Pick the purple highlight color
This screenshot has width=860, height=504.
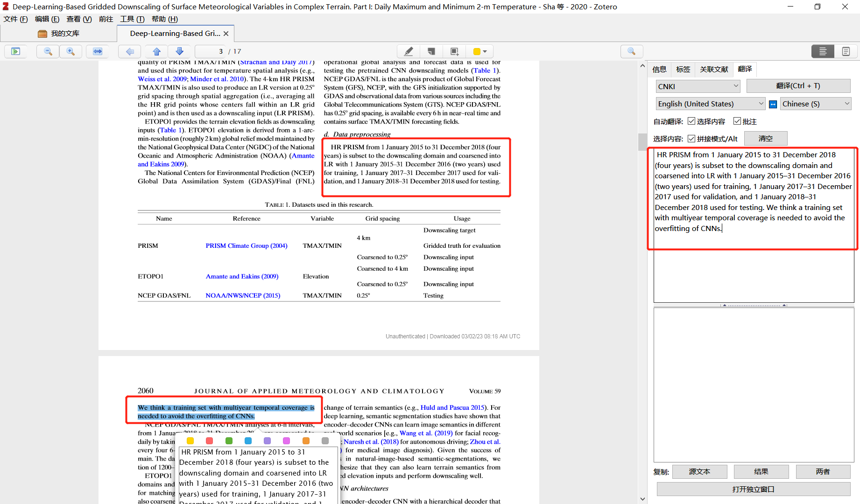click(x=267, y=441)
